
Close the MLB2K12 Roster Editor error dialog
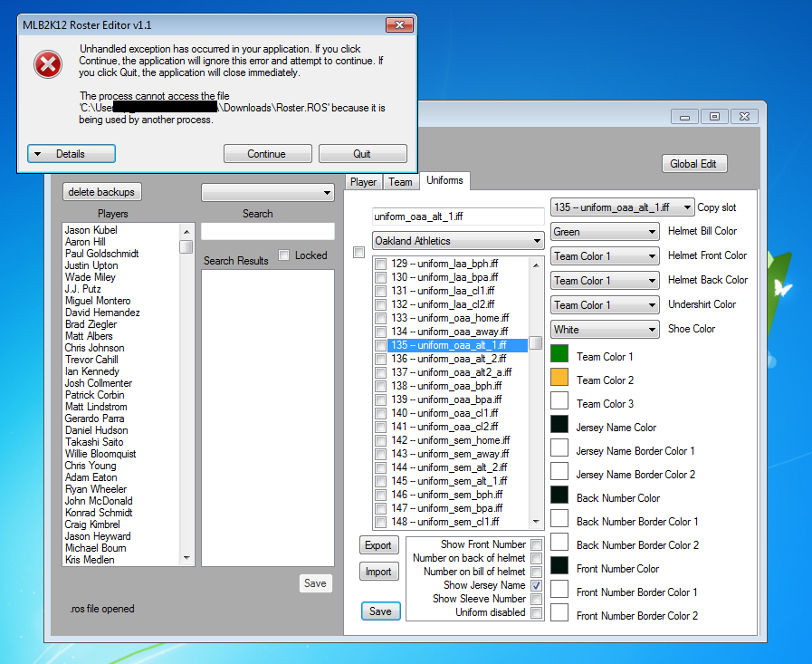[x=399, y=24]
